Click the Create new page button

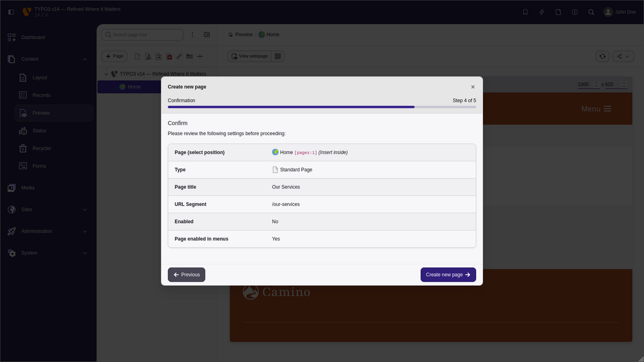[448, 275]
